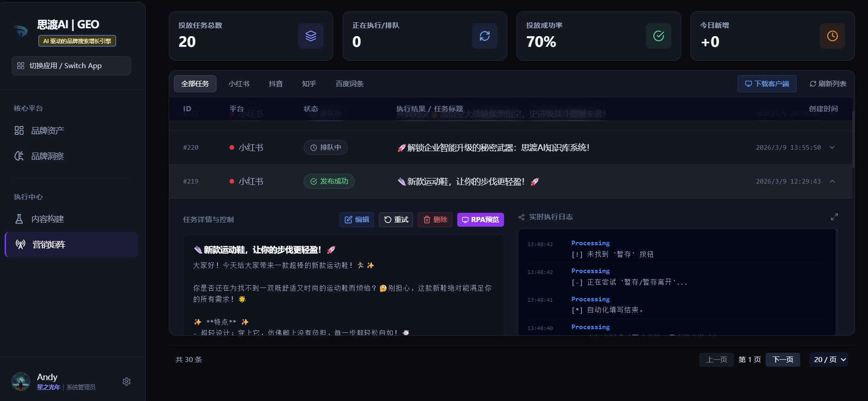Click the settings gear next to Andy
This screenshot has height=401, width=868.
click(x=127, y=382)
